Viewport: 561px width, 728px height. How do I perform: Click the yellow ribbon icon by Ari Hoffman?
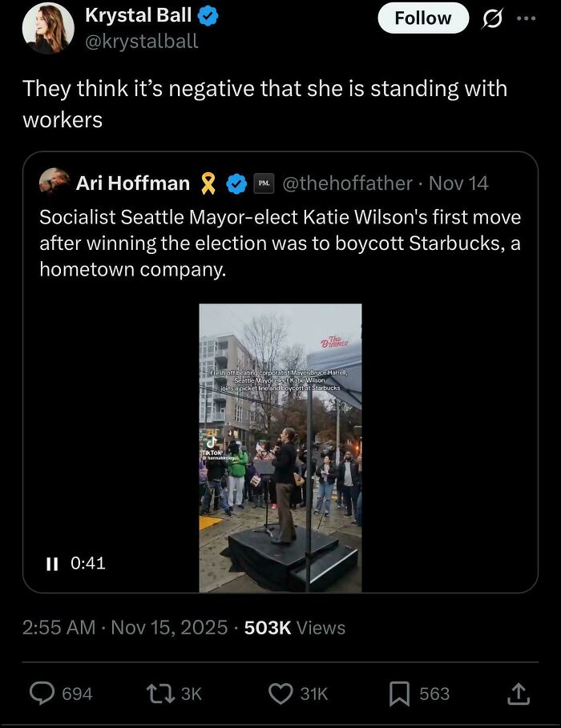tap(208, 183)
